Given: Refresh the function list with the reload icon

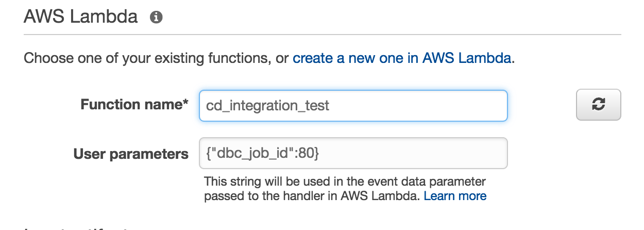Looking at the screenshot, I should [598, 105].
